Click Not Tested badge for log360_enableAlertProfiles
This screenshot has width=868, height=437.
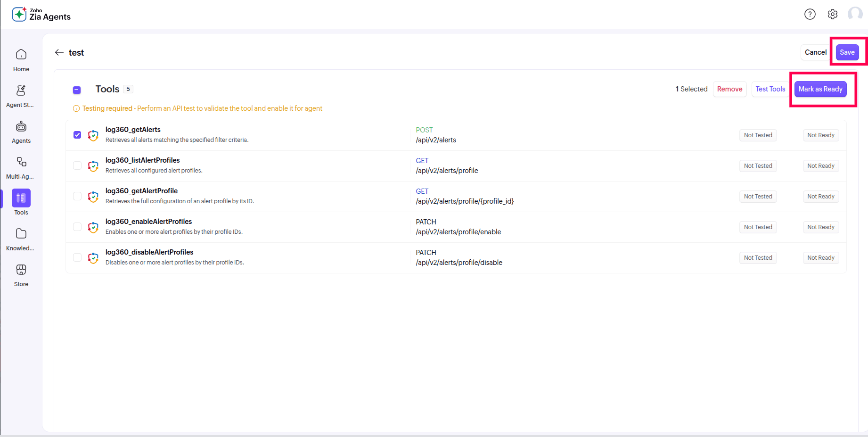pyautogui.click(x=758, y=227)
